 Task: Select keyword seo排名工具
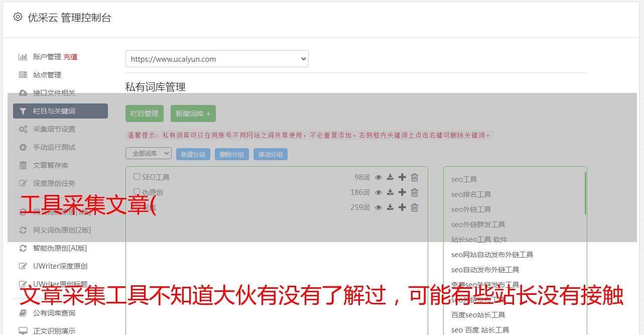click(x=471, y=194)
